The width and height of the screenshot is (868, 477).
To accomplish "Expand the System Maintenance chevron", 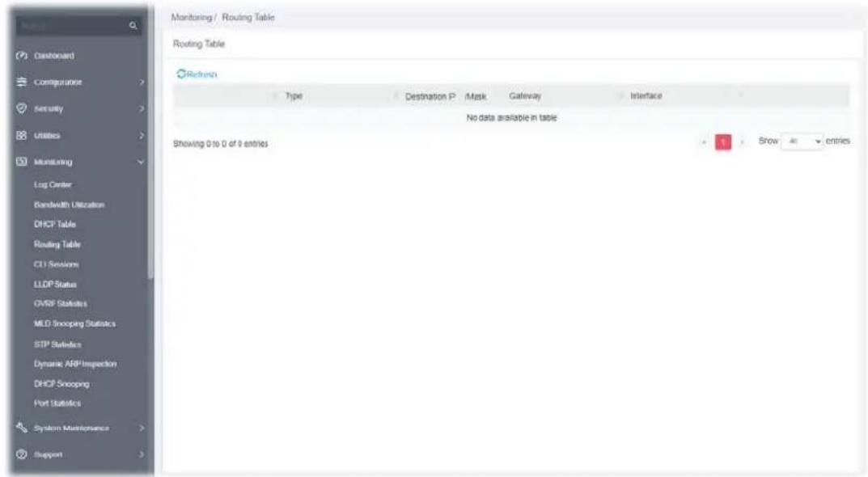I will [x=141, y=428].
